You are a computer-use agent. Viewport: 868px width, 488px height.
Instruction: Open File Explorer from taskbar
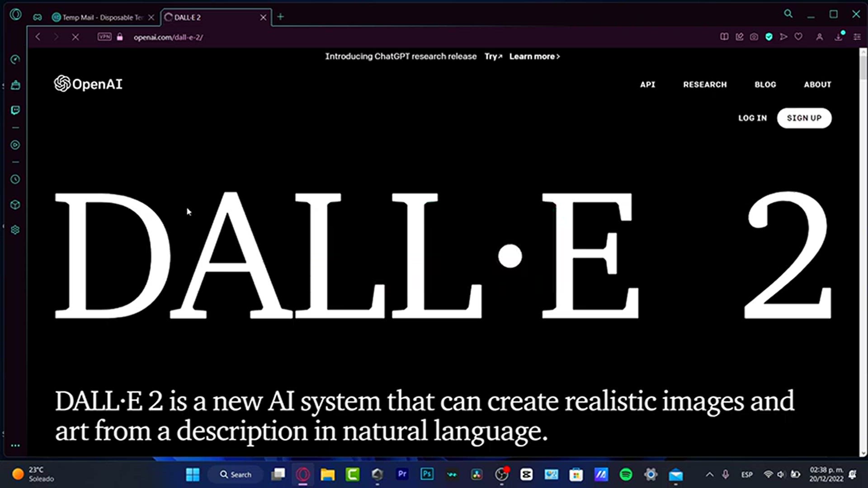tap(327, 474)
